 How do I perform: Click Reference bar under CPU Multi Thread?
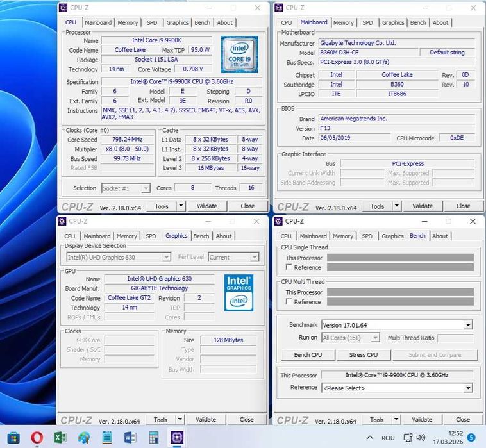tap(401, 301)
